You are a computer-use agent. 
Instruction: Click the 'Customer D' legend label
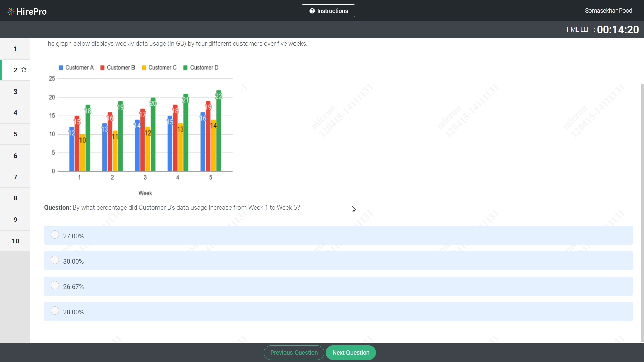[x=204, y=68]
